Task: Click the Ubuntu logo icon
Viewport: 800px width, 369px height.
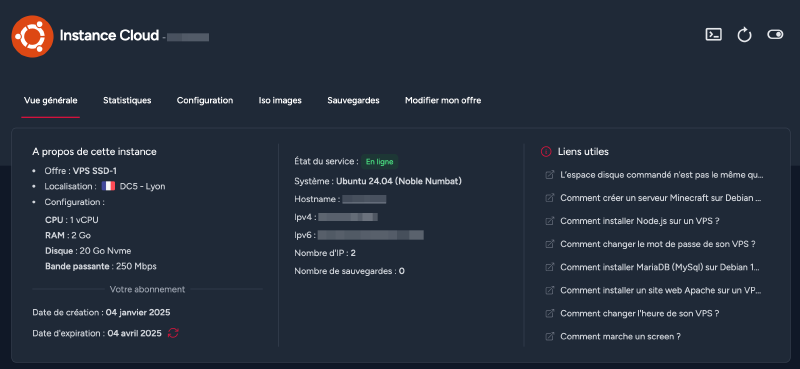Action: tap(32, 36)
